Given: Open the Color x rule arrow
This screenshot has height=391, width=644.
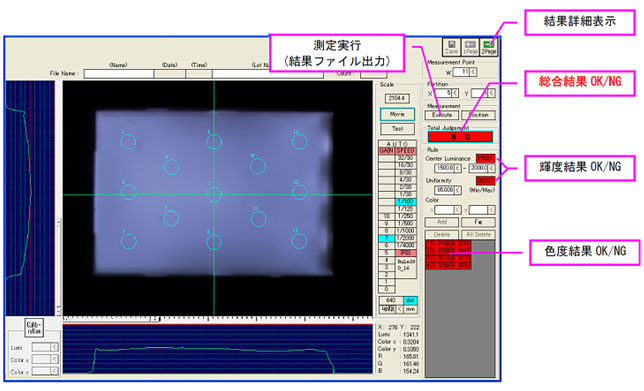Looking at the screenshot, I should point(458,210).
